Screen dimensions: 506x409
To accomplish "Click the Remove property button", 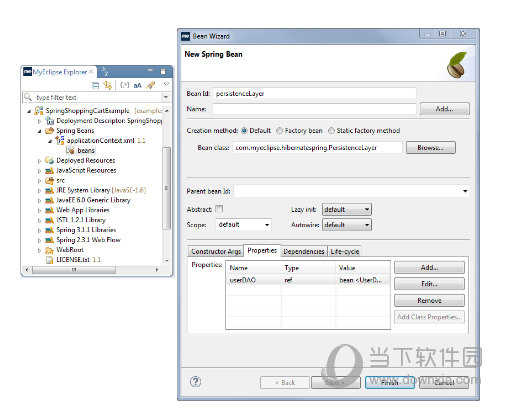I will pyautogui.click(x=429, y=301).
